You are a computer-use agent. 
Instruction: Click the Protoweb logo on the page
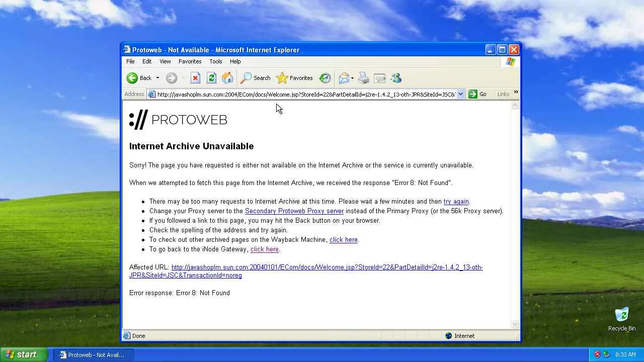[x=178, y=120]
